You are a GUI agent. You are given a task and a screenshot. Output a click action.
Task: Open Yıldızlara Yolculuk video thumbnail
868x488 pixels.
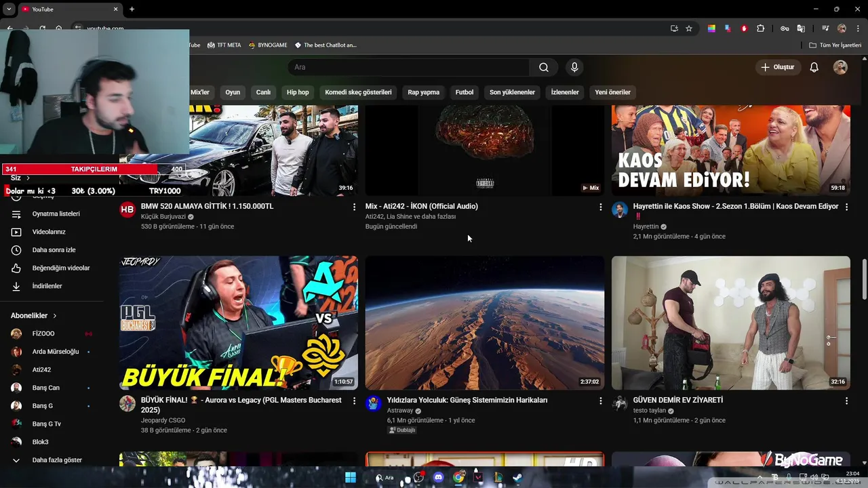485,323
